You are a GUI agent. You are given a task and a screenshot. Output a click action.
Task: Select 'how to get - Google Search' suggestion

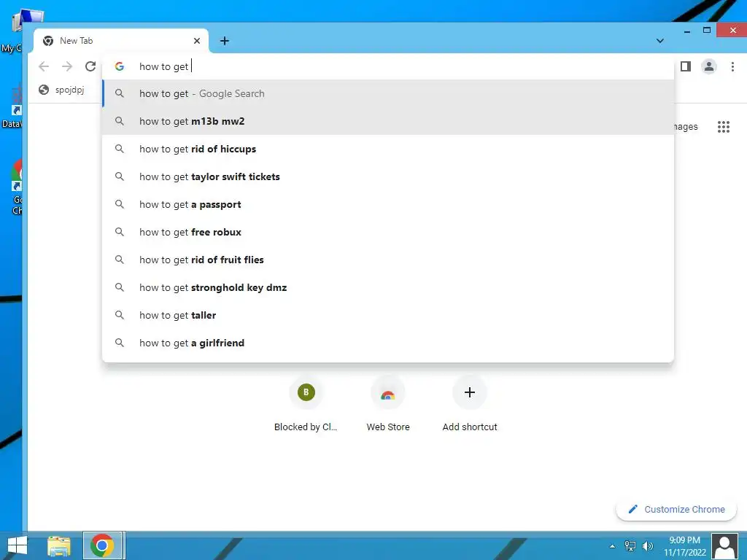388,94
